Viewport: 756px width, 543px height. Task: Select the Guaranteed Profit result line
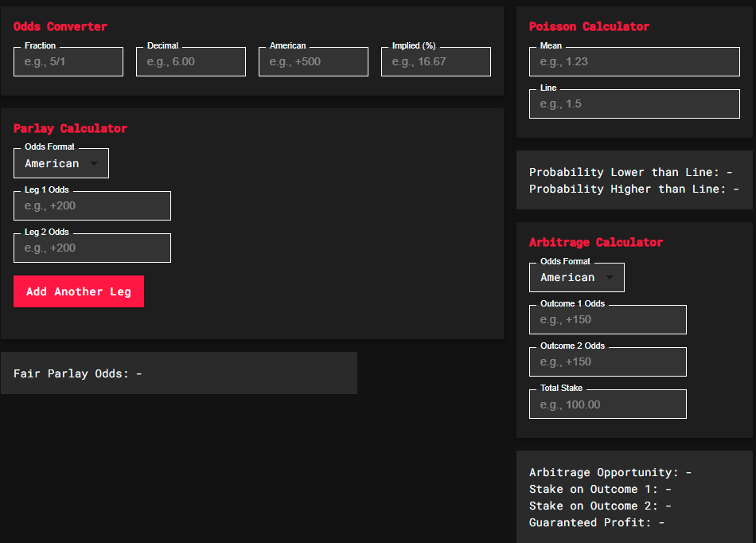click(x=596, y=522)
